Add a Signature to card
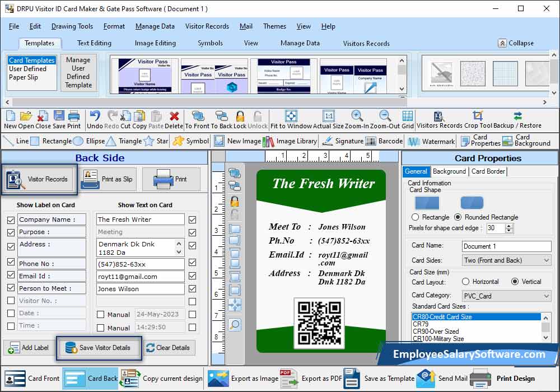This screenshot has height=392, width=560. pyautogui.click(x=343, y=141)
